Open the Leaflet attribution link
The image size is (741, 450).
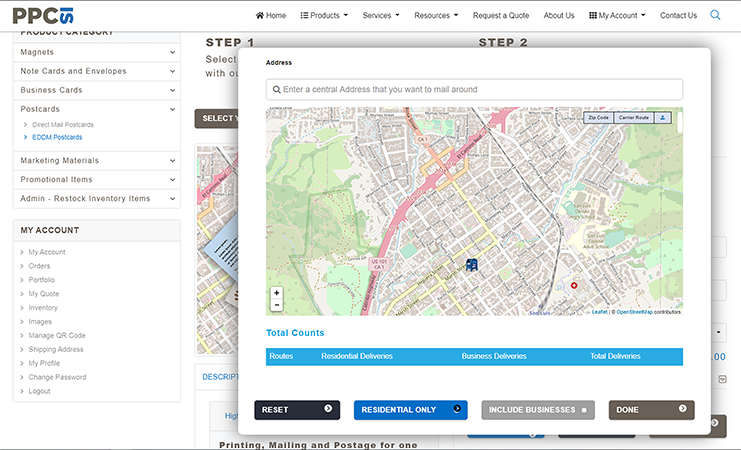pos(599,312)
